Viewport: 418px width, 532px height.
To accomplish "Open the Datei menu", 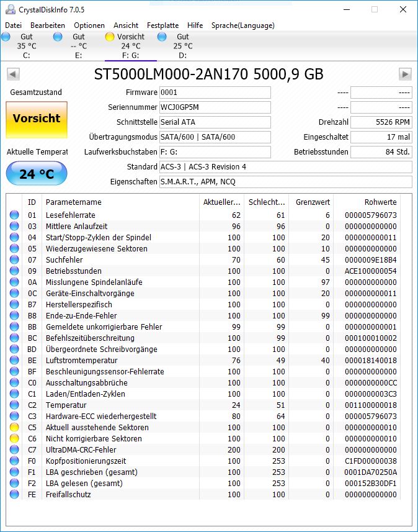I will pyautogui.click(x=13, y=25).
